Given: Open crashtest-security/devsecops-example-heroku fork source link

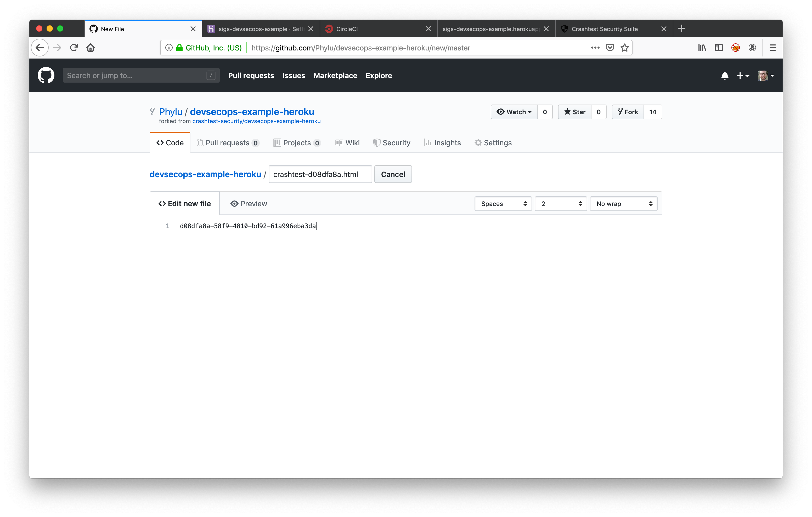Looking at the screenshot, I should click(256, 121).
